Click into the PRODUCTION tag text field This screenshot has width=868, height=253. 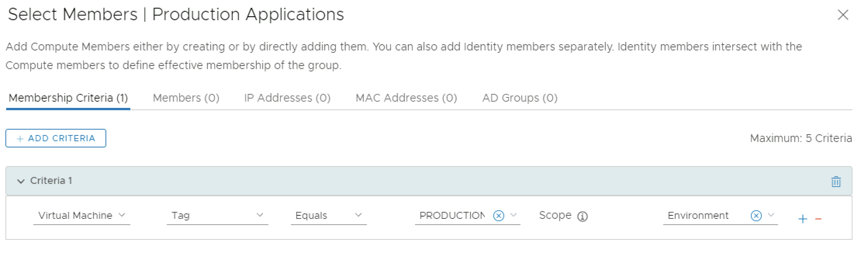[x=452, y=216]
